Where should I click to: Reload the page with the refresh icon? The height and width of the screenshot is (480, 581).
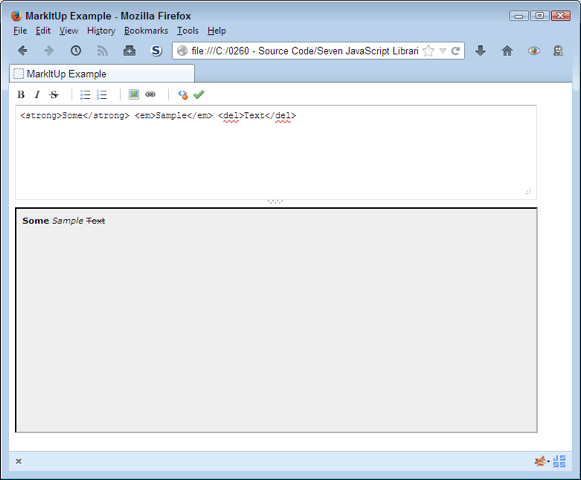(456, 51)
